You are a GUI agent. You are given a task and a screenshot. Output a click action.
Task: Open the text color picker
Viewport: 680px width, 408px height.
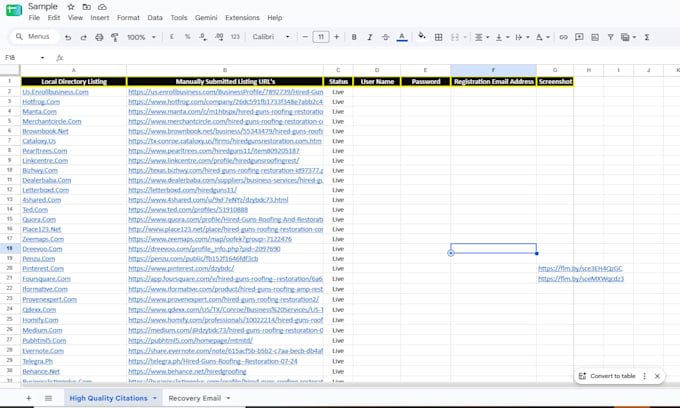[x=402, y=37]
